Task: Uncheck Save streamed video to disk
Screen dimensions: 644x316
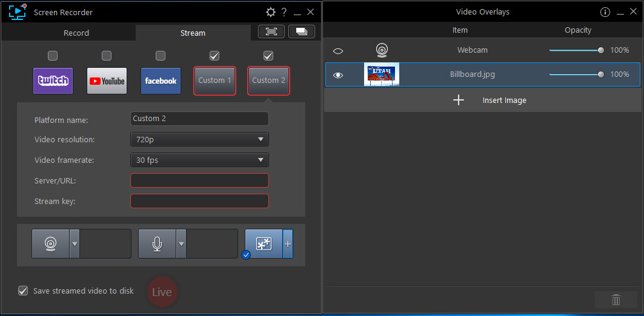Action: coord(23,291)
